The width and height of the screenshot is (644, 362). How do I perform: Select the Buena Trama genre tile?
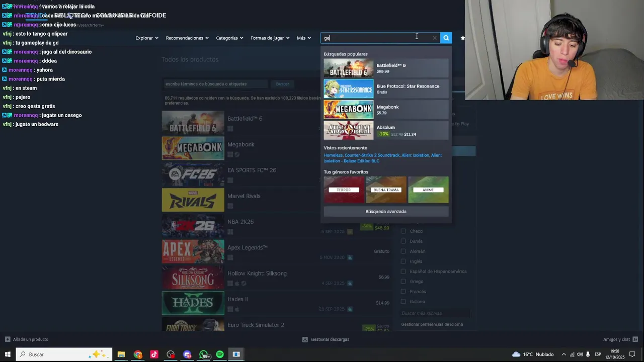click(386, 190)
